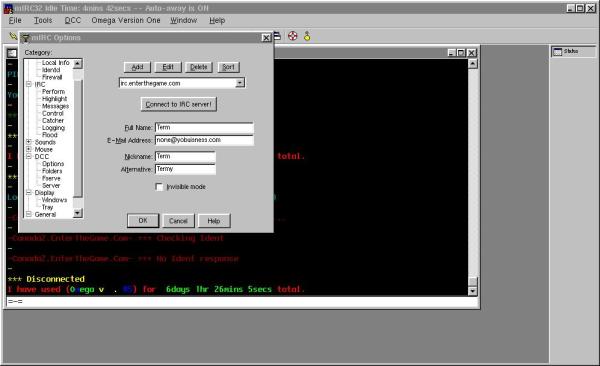Click the Edit server button
The width and height of the screenshot is (600, 366).
tap(168, 67)
